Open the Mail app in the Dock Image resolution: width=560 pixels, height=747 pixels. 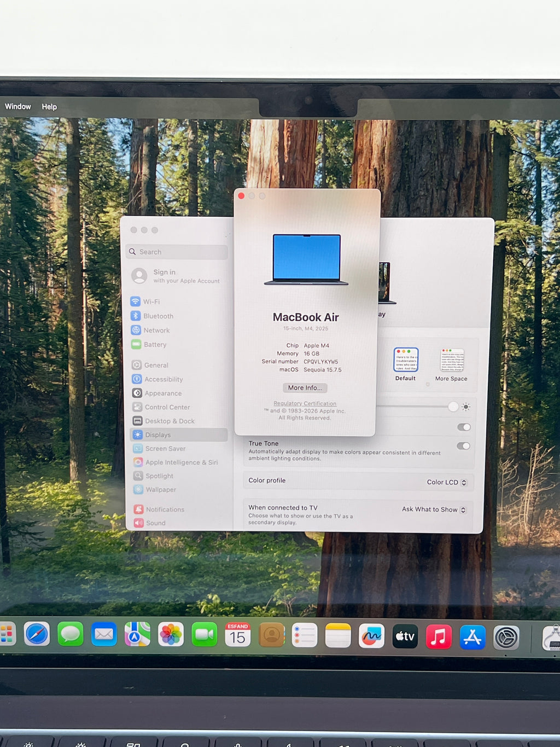click(x=104, y=635)
